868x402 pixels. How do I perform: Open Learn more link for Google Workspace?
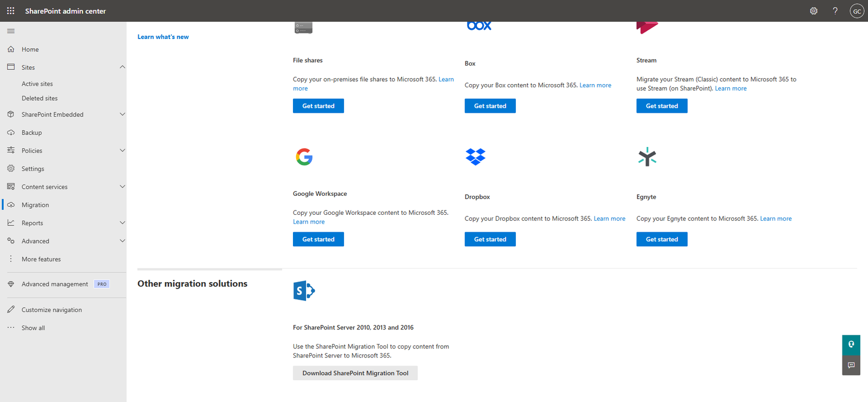click(309, 222)
